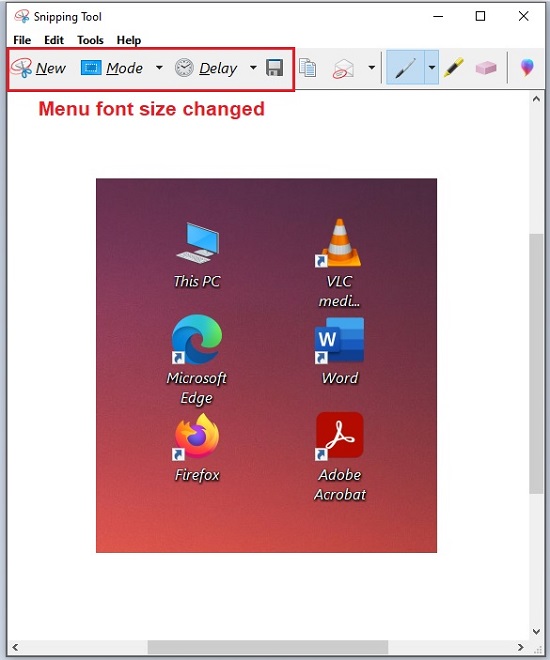
Task: Click the 'Firefox' label text
Action: point(197,475)
